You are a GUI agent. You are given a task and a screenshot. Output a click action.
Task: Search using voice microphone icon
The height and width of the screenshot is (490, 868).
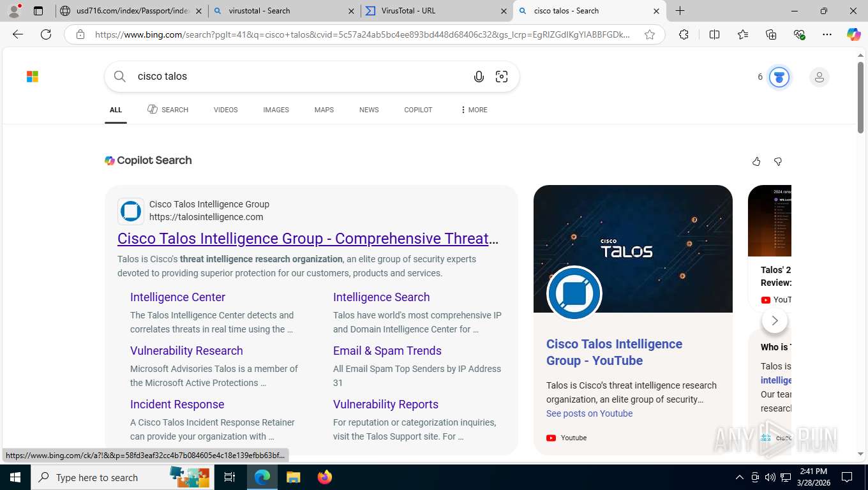click(x=479, y=77)
